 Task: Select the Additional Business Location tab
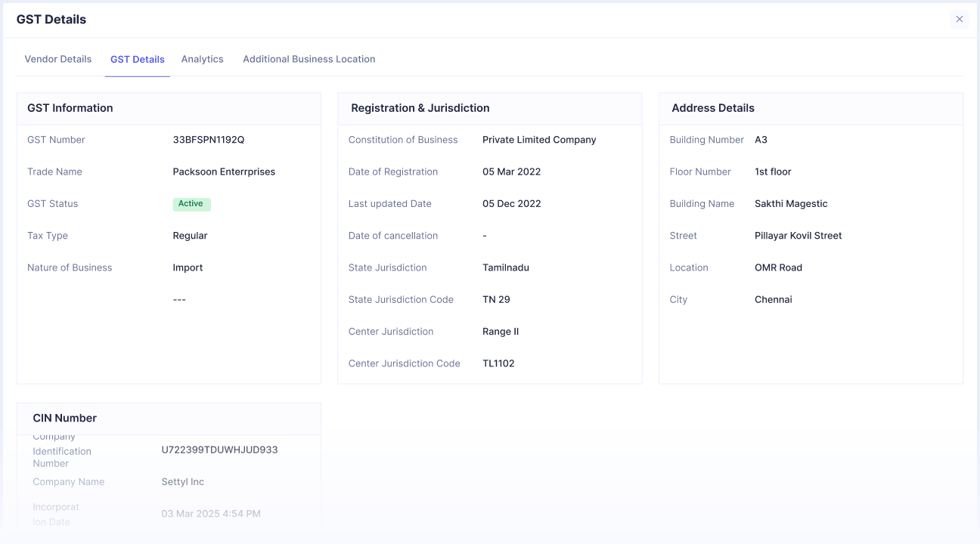[309, 58]
